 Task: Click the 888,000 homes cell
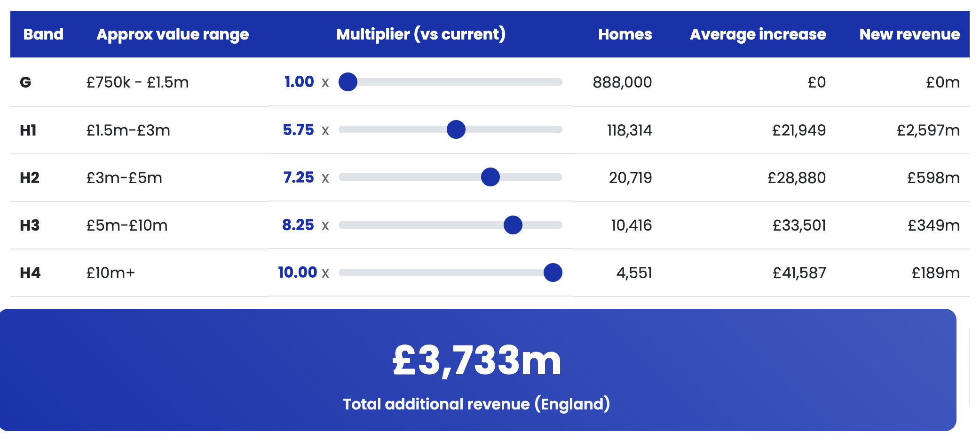point(622,82)
